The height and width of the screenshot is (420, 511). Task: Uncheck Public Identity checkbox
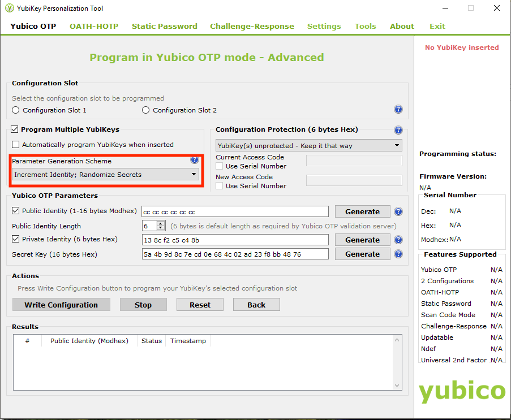[15, 211]
